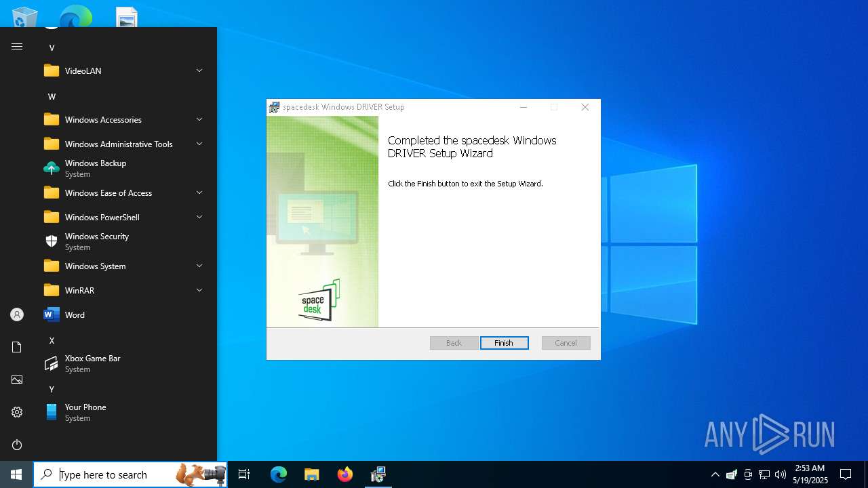868x488 pixels.
Task: Open the Windows PowerShell folder icon
Action: [52, 217]
